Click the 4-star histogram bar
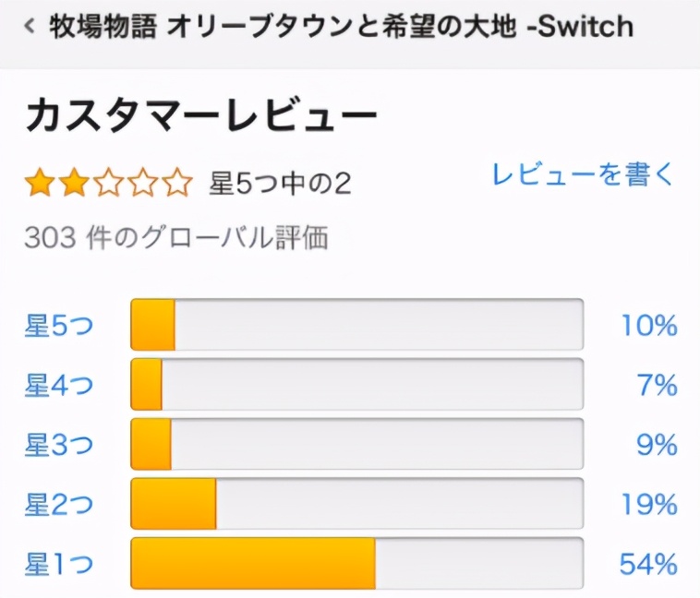Screen dimensions: 700x598 [356, 385]
